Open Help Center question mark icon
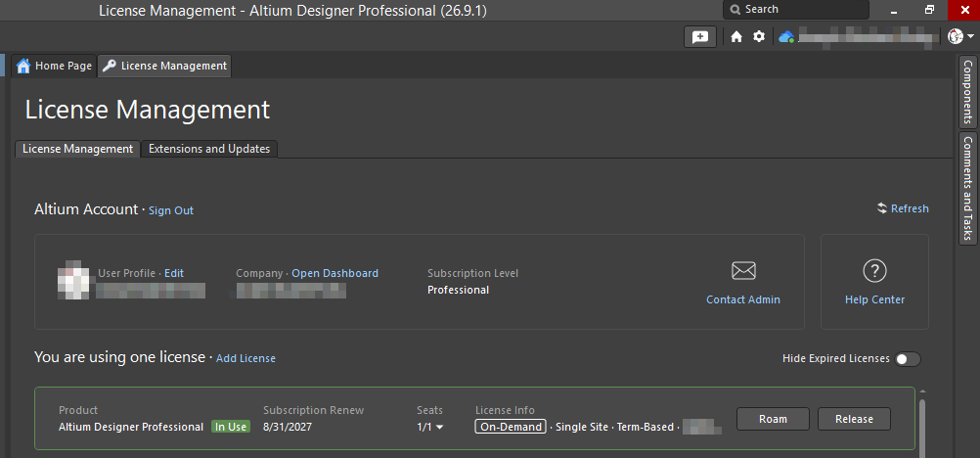The width and height of the screenshot is (980, 458). point(874,271)
